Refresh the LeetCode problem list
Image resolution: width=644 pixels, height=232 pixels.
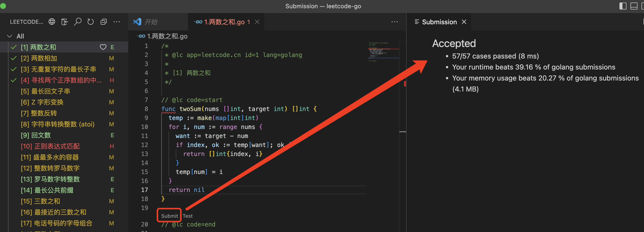click(x=90, y=22)
